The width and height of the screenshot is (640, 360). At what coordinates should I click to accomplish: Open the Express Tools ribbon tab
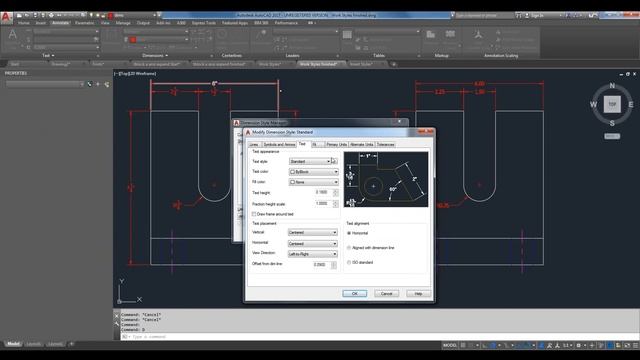(204, 23)
